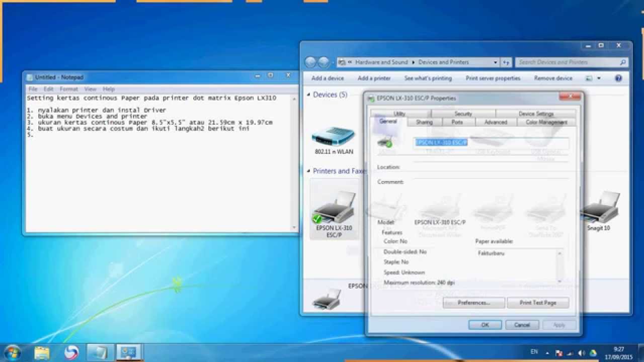This screenshot has height=362, width=644.
Task: Open Devices and Printers help button
Action: (x=618, y=78)
